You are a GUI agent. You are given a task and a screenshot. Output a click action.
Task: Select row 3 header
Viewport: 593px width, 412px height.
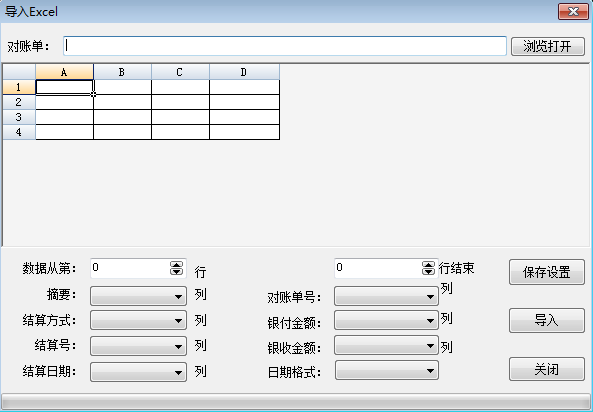click(x=19, y=117)
